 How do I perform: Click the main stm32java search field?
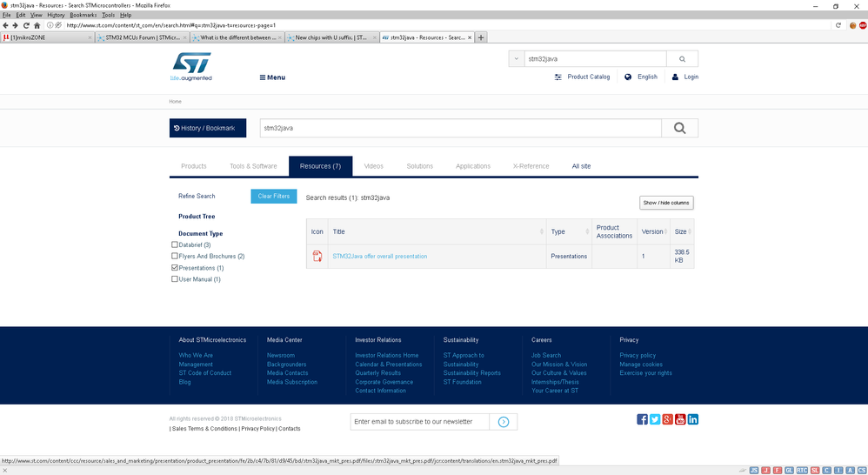pos(461,128)
